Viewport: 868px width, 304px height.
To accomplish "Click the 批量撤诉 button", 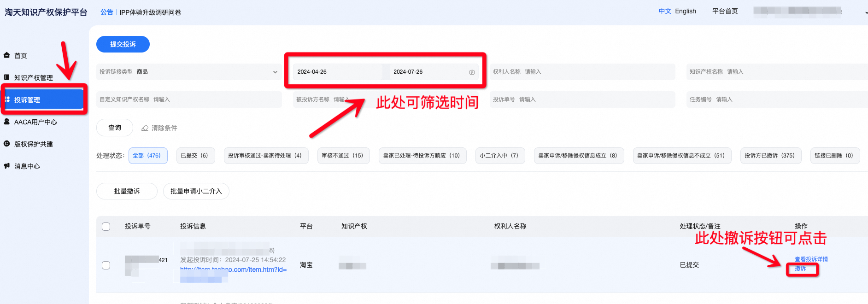I will 127,191.
